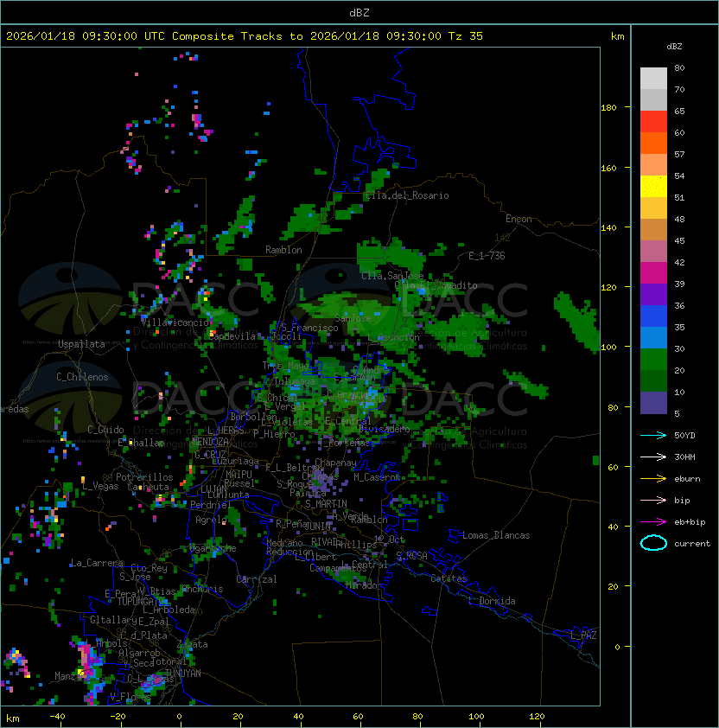Screen dimensions: 719x728
Task: Pick the slate 10 dBZ legend swatch
Action: [x=653, y=403]
